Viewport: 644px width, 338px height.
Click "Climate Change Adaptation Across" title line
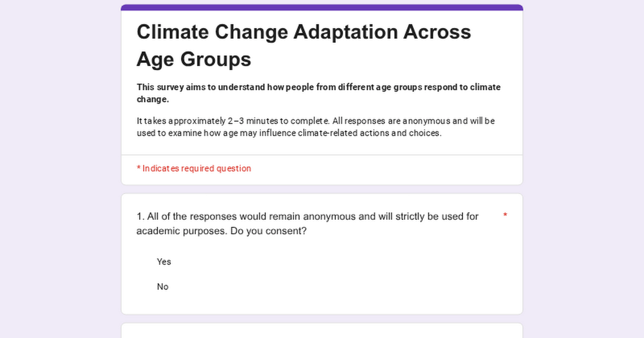tap(304, 32)
